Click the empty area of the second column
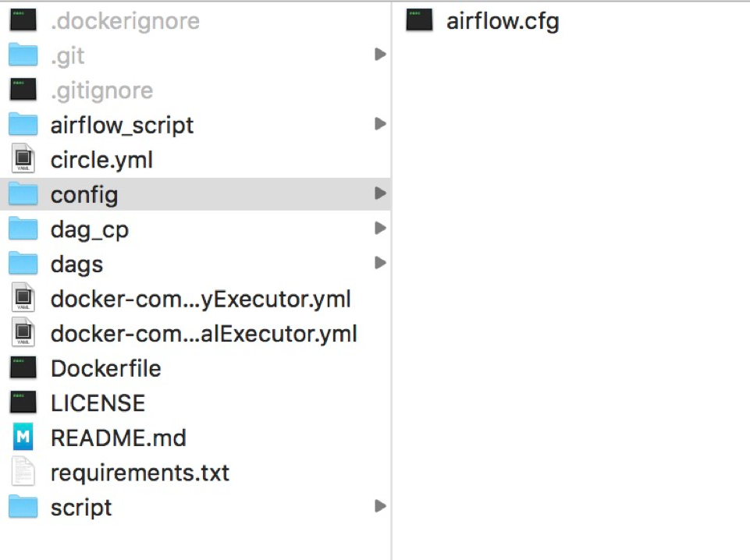This screenshot has height=560, width=750. point(570,312)
